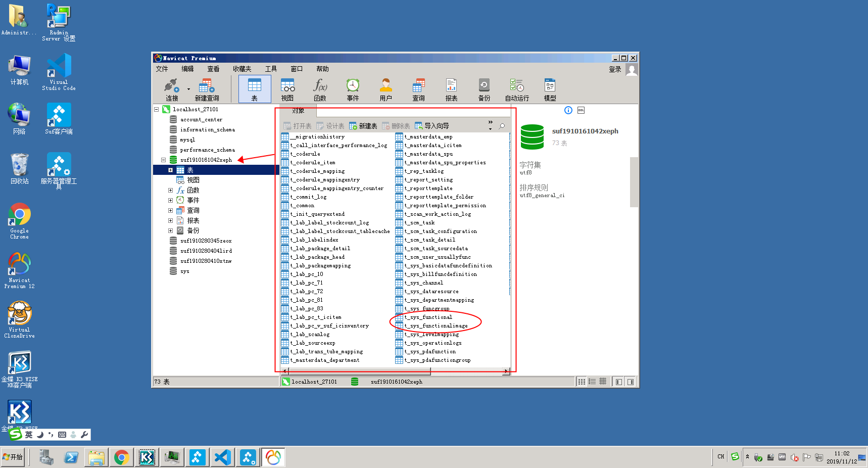Viewport: 868px width, 468px height.
Task: Select the information_schema database
Action: click(207, 130)
